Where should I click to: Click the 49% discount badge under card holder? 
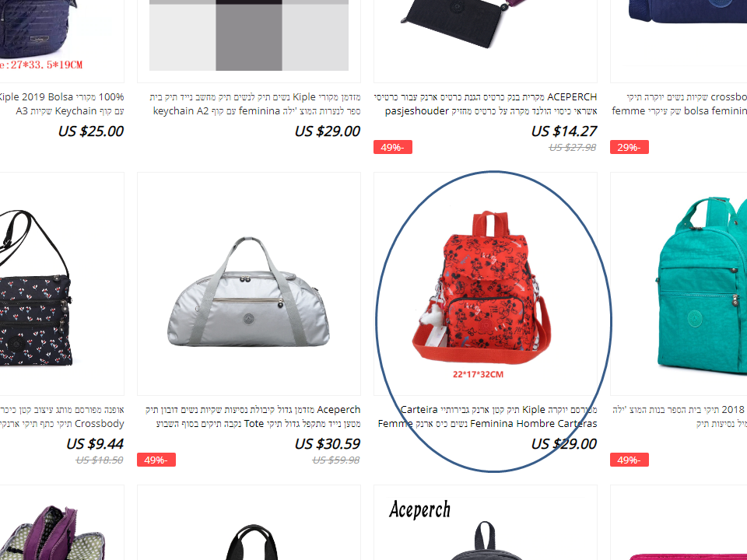pyautogui.click(x=393, y=147)
